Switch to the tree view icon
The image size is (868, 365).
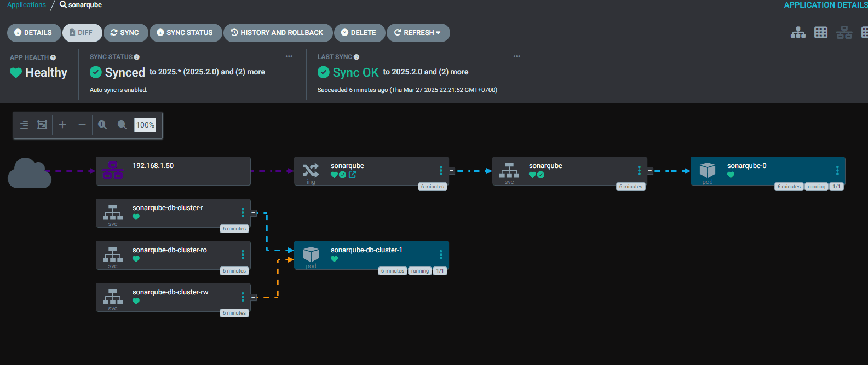[x=798, y=33]
